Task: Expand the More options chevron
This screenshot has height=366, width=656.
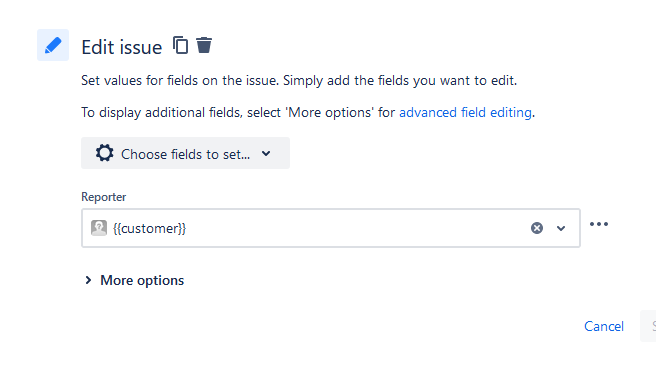Action: click(x=88, y=280)
